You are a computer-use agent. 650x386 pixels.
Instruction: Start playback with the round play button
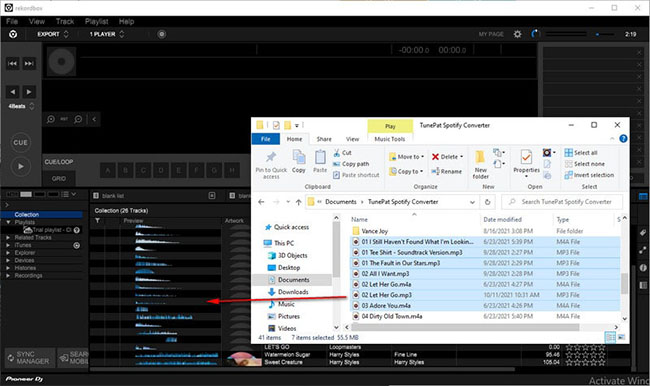pyautogui.click(x=20, y=166)
